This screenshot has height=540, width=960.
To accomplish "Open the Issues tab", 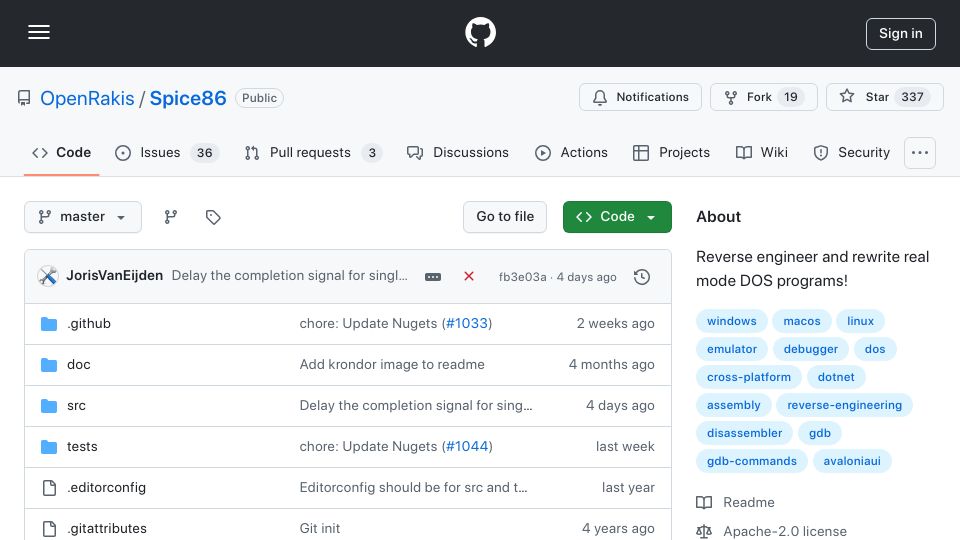I will 167,152.
